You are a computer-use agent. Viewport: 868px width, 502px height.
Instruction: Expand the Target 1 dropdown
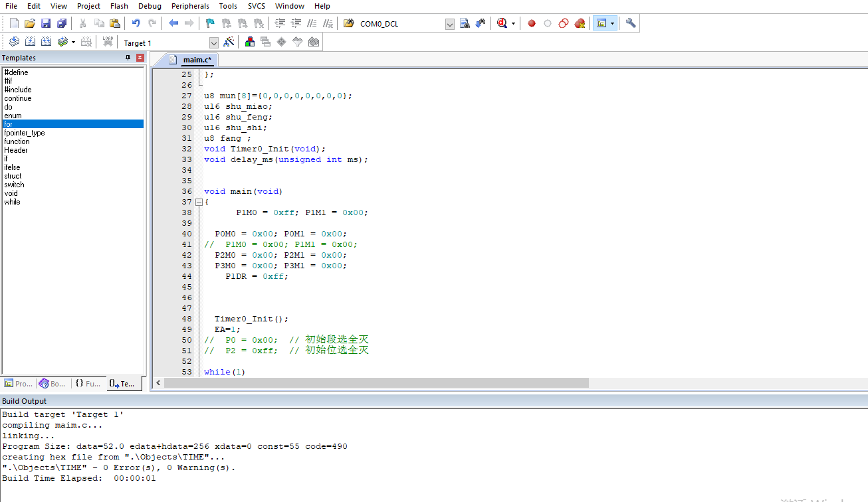214,42
